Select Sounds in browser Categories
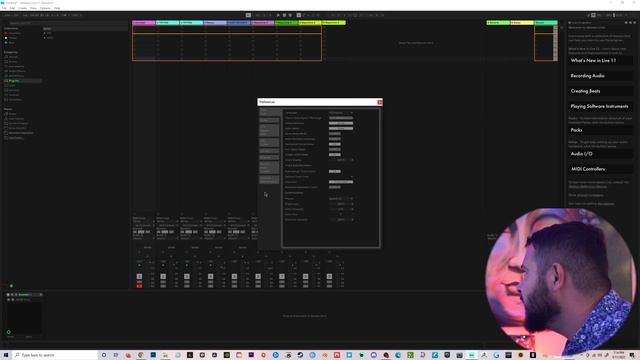Viewport: 640px width, 360px height. point(13,57)
